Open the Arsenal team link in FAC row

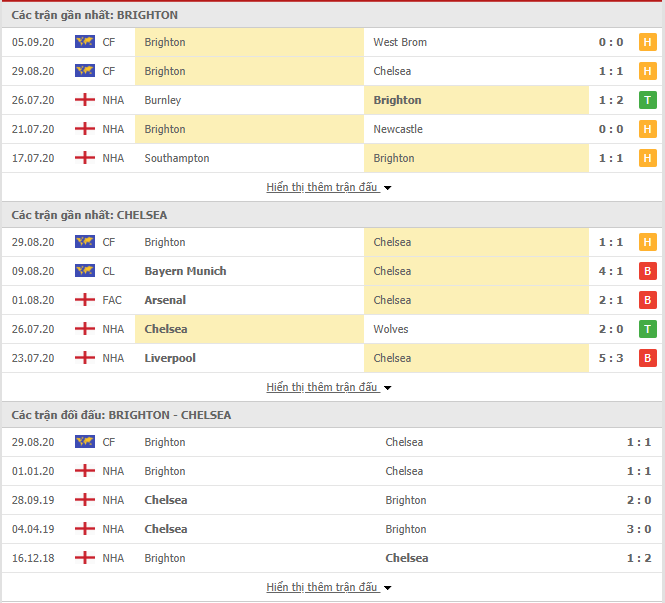165,300
